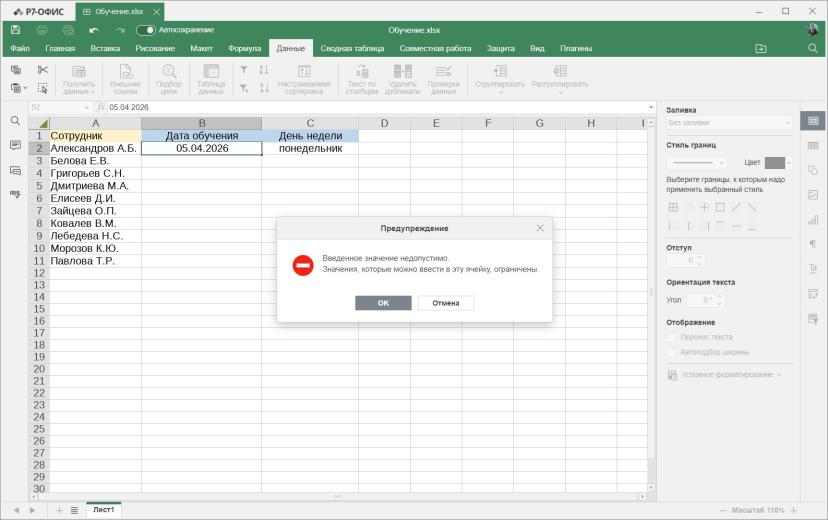Click the Отмена button in dialog

[x=446, y=303]
